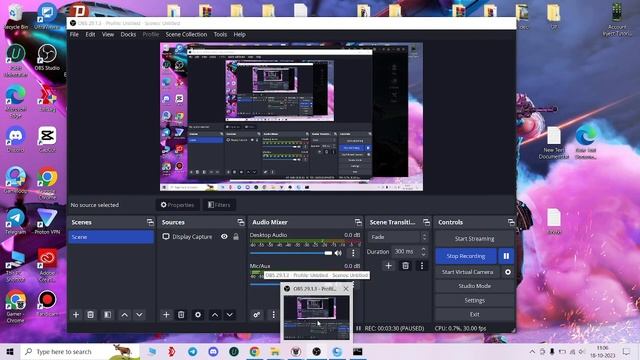The width and height of the screenshot is (640, 360).
Task: Move scene down with Scenes down arrow
Action: tap(139, 315)
